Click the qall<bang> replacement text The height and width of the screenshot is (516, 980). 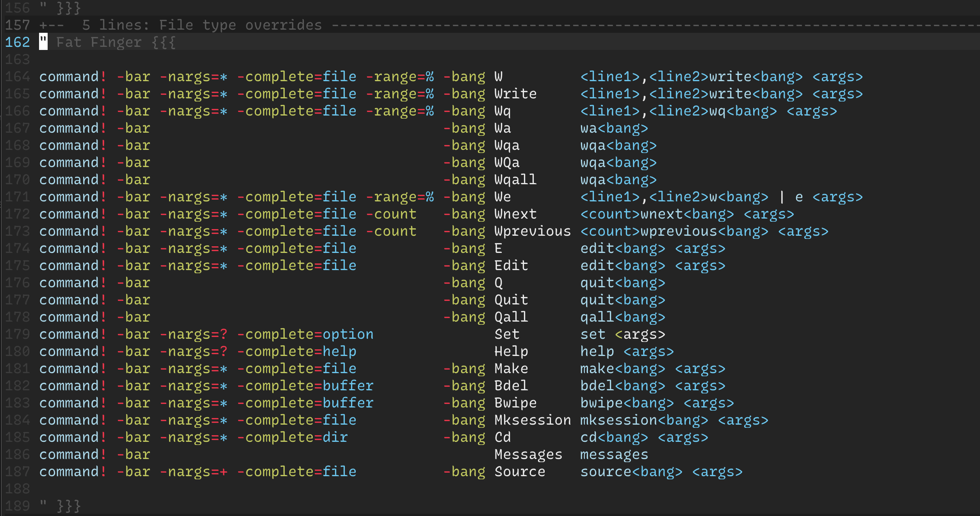pyautogui.click(x=623, y=317)
